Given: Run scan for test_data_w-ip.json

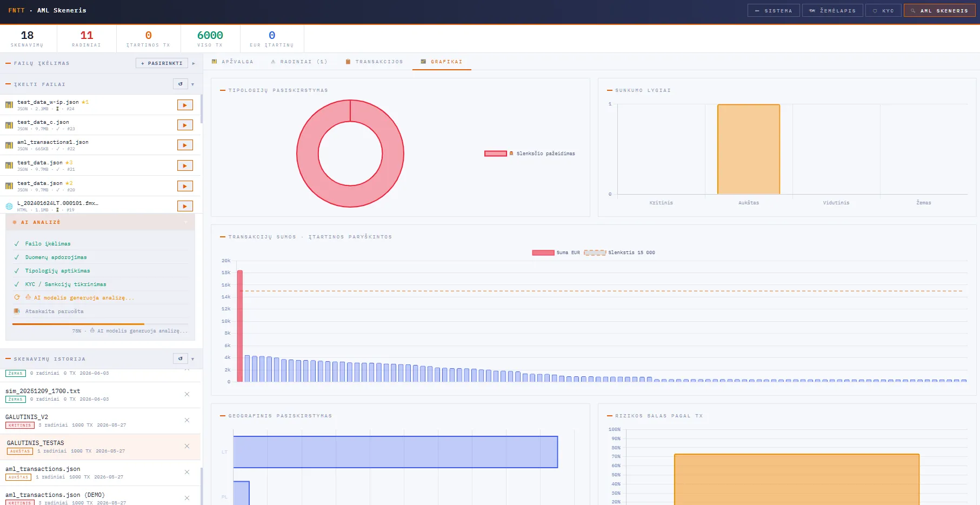Looking at the screenshot, I should tap(185, 105).
